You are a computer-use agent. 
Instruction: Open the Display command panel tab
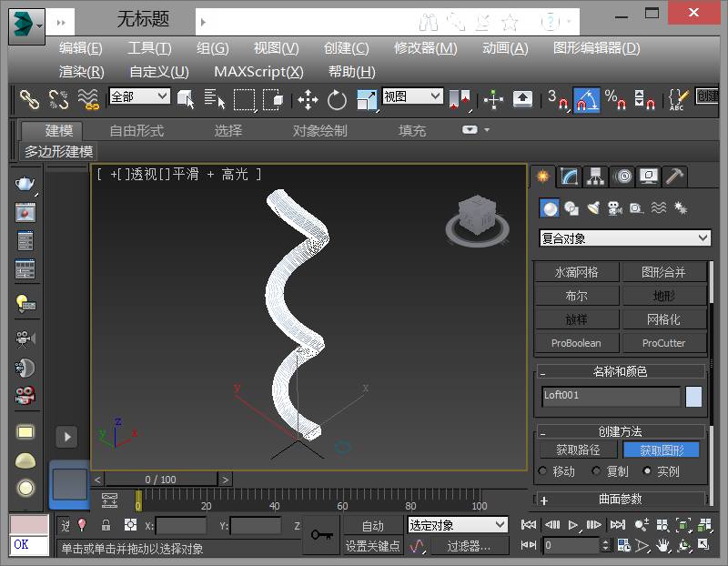649,177
